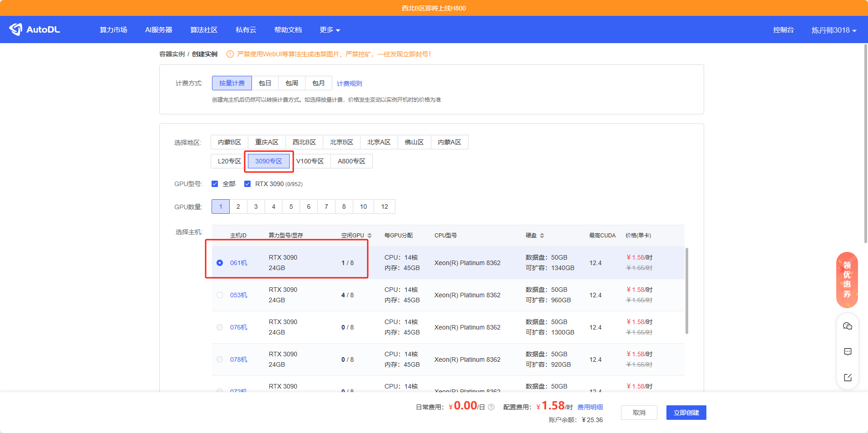
Task: Select the A800专区 region
Action: [351, 161]
